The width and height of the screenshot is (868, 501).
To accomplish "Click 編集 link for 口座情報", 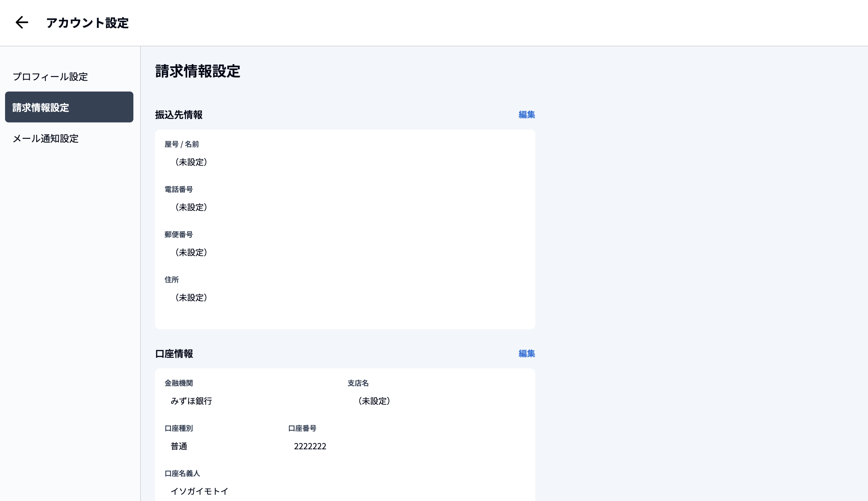I will (x=526, y=353).
